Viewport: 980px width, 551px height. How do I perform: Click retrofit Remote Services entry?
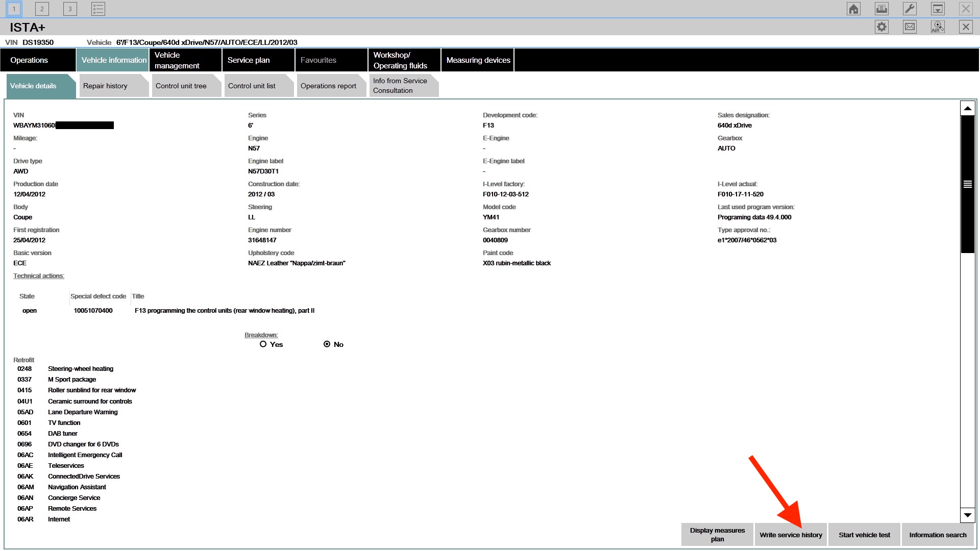coord(72,509)
